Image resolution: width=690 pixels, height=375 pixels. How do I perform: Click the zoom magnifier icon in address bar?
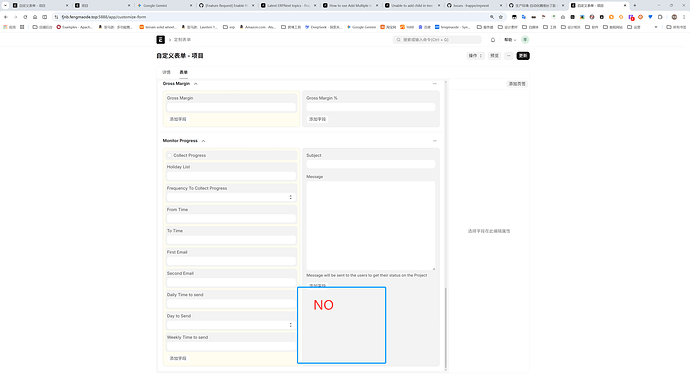click(x=492, y=17)
